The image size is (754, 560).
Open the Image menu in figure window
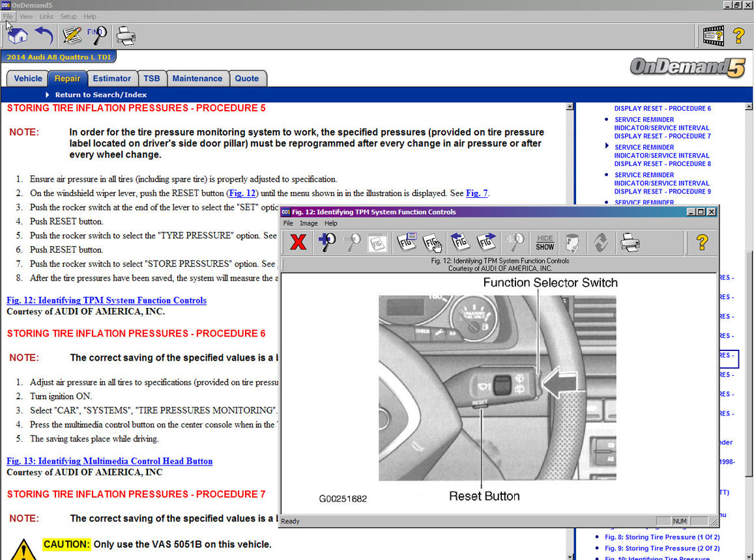point(309,223)
